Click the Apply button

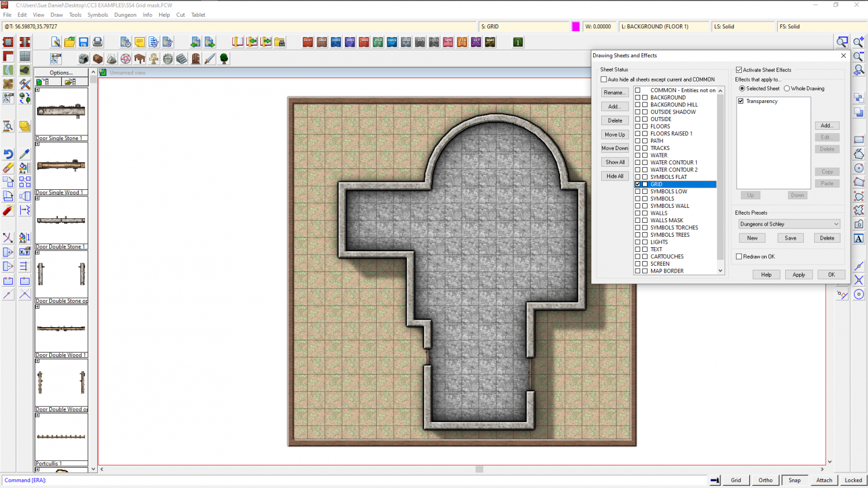click(799, 275)
